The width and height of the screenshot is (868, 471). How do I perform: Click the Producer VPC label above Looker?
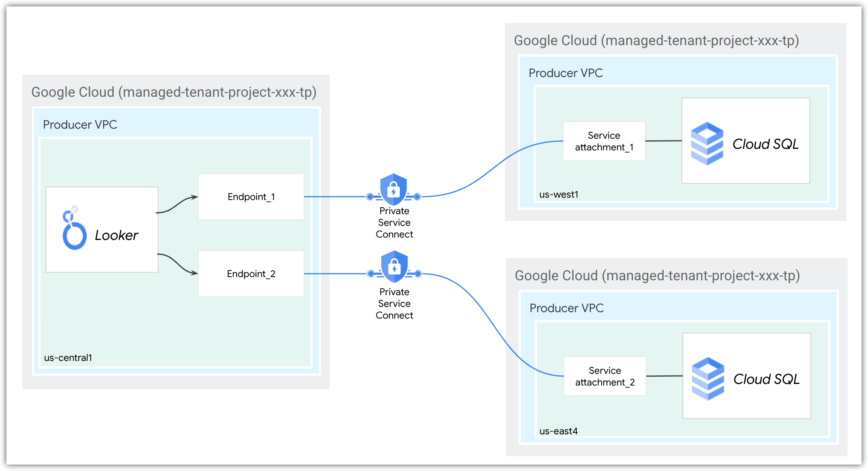(80, 125)
